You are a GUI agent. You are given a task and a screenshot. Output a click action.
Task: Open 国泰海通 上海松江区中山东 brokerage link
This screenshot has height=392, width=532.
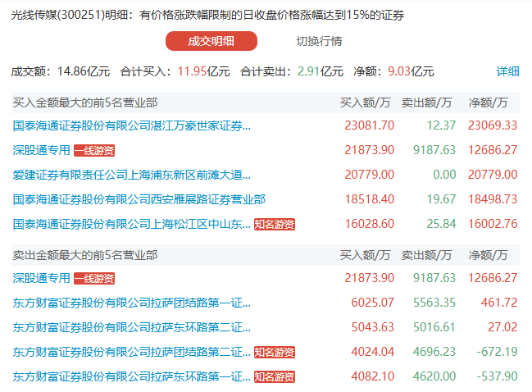coord(132,224)
